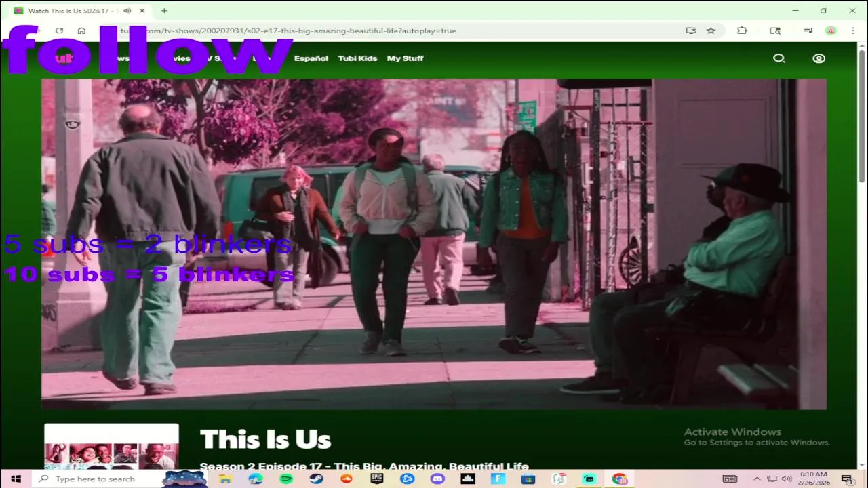
Task: Open the Windows Start menu
Action: 16,479
